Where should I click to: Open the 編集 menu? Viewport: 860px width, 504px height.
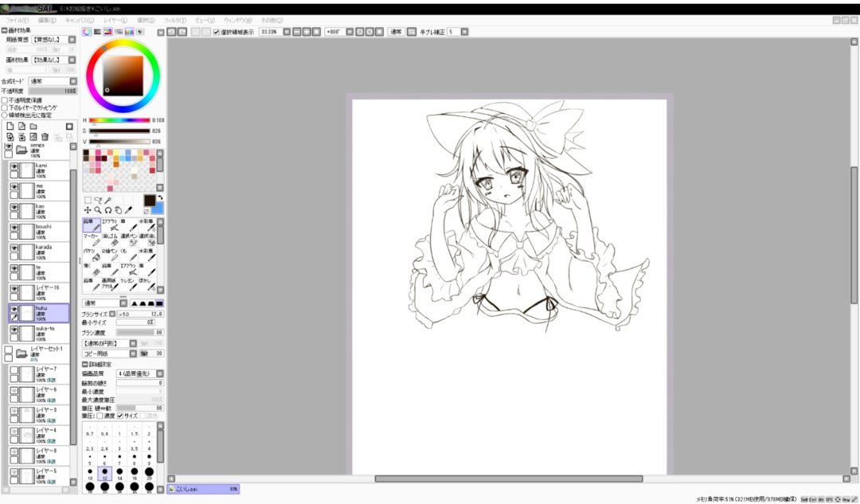47,20
